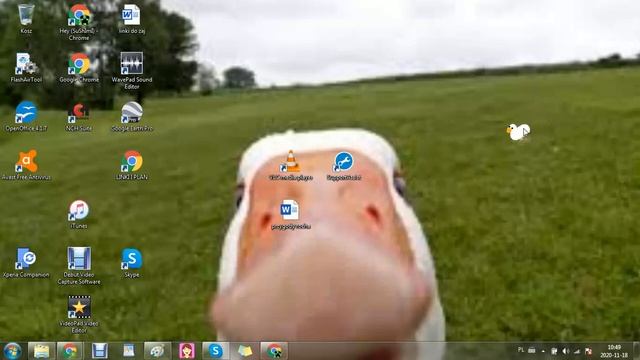Open the pink girl icon app on the taskbar

(187, 351)
